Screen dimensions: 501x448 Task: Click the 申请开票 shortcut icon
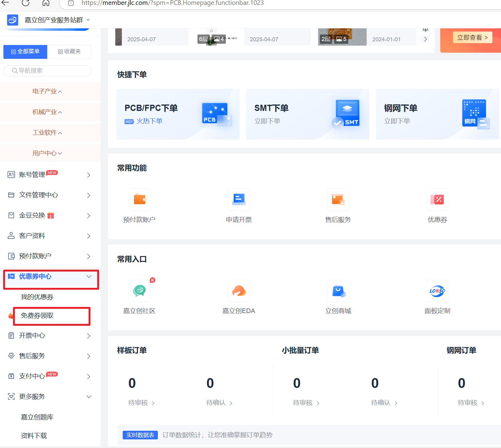click(x=239, y=200)
